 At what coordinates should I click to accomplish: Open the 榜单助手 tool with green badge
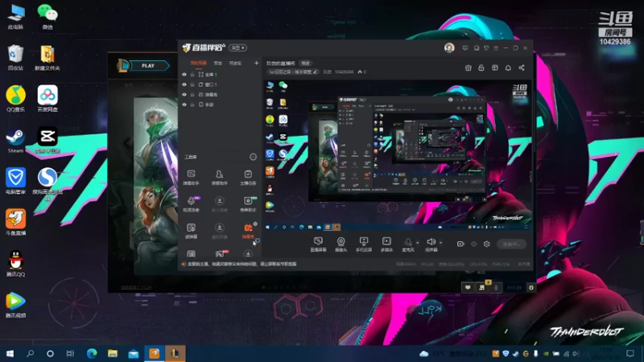[248, 204]
